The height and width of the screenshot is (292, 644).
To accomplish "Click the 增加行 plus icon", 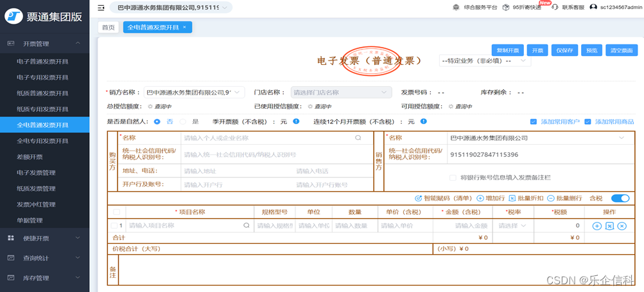I will click(480, 198).
